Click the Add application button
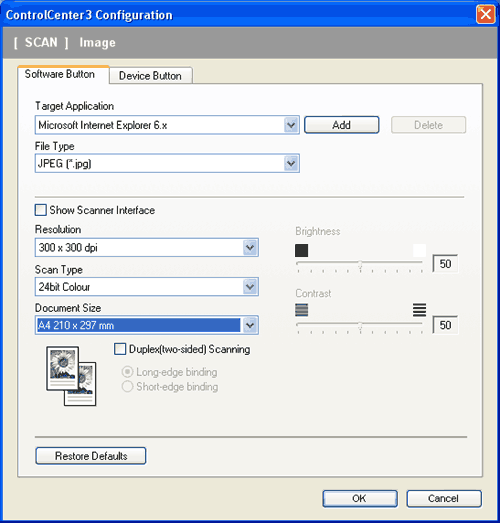Screen dimensions: 500x523 (342, 125)
